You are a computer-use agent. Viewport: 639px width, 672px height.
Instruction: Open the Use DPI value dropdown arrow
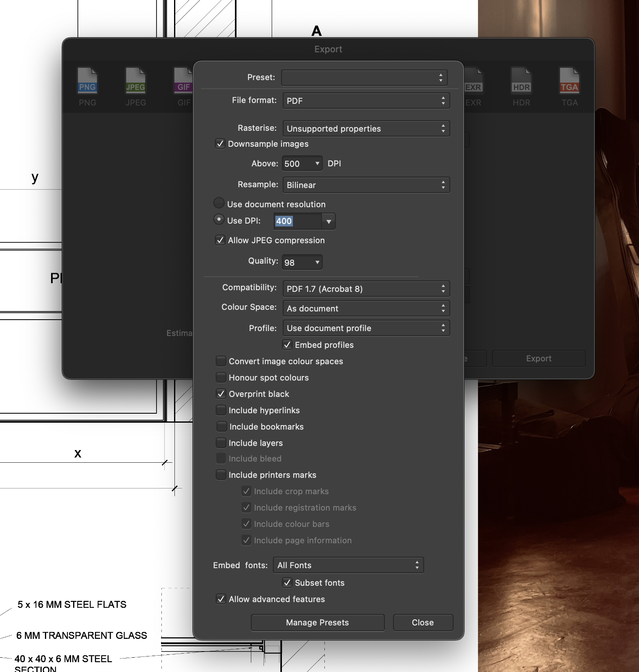pos(328,222)
